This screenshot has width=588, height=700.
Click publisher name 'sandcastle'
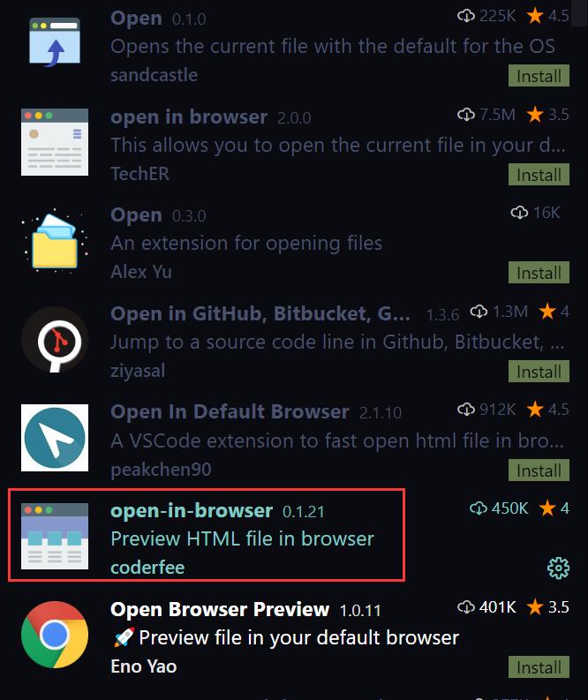(154, 75)
